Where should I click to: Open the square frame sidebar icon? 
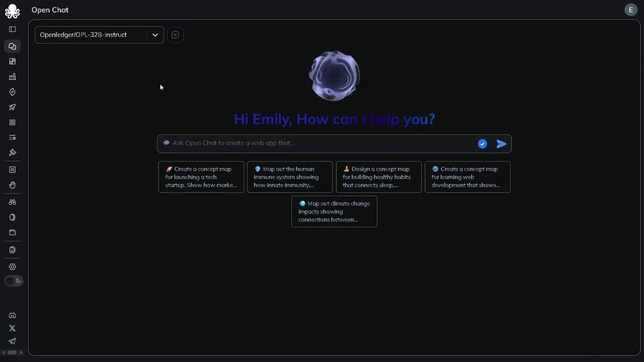pyautogui.click(x=12, y=169)
